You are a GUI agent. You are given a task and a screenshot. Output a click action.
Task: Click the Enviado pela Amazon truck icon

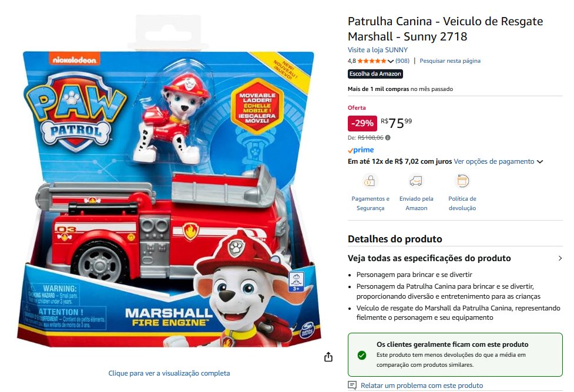416,181
